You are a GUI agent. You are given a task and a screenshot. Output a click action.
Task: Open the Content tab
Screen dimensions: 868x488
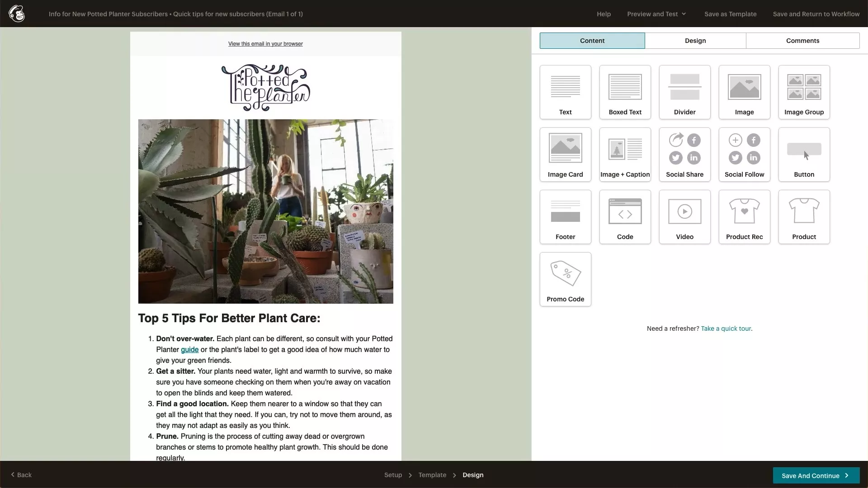pyautogui.click(x=592, y=41)
